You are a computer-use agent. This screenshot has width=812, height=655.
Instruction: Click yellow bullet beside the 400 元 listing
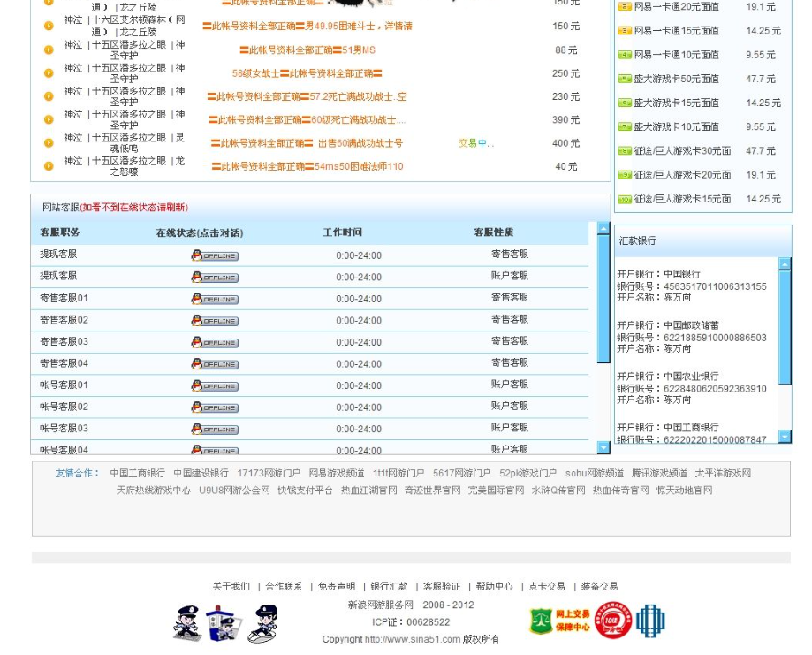[x=49, y=142]
